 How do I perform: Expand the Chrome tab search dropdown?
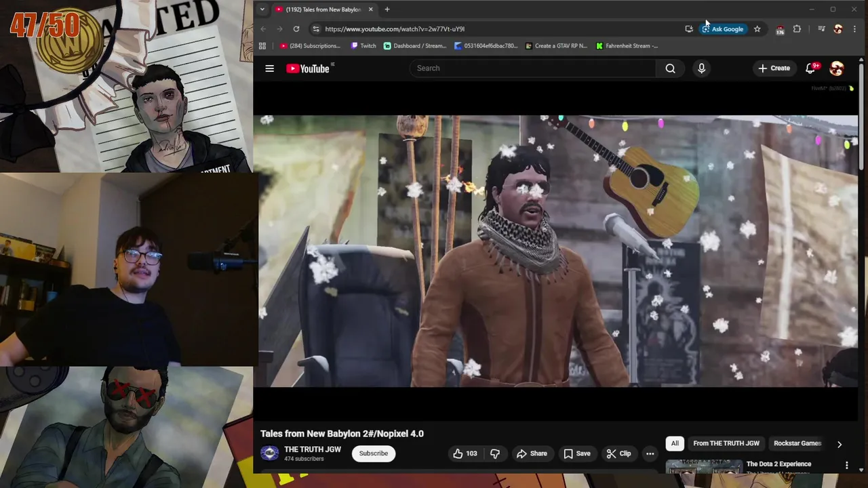[262, 9]
